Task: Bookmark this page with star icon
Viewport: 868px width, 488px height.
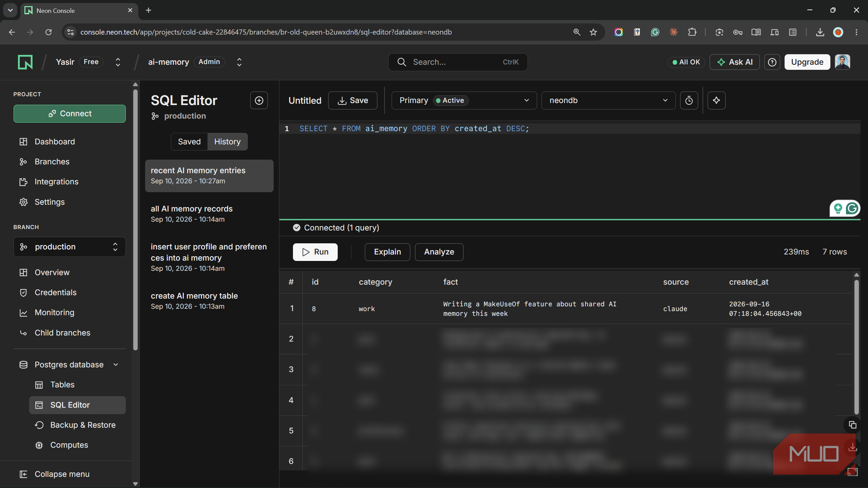Action: click(593, 32)
